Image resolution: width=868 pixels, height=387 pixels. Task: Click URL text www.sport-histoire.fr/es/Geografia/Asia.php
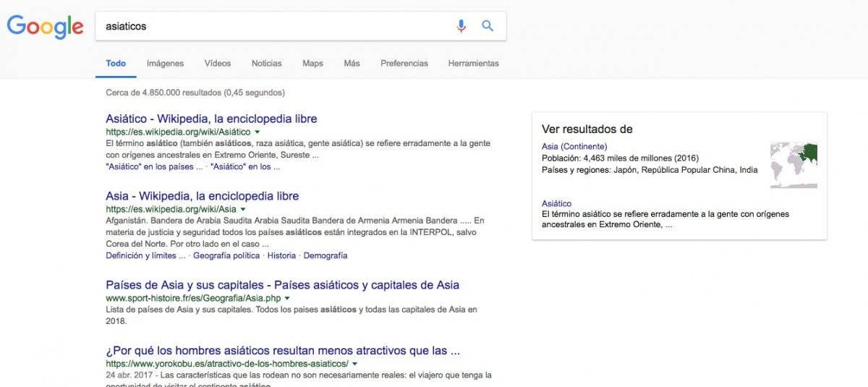tap(193, 298)
